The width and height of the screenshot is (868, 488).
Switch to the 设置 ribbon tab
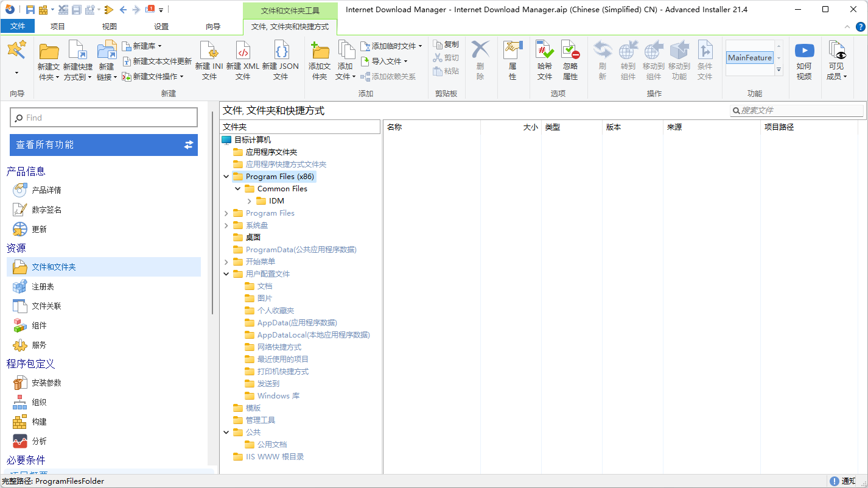click(161, 26)
